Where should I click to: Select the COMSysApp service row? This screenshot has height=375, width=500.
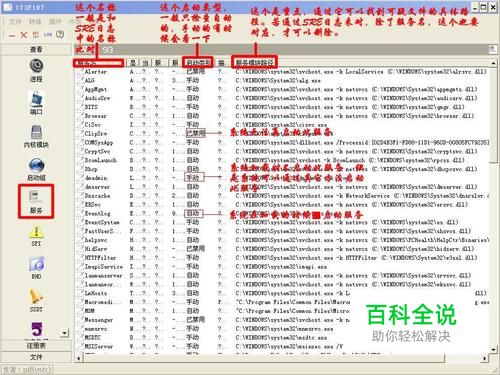[x=282, y=142]
